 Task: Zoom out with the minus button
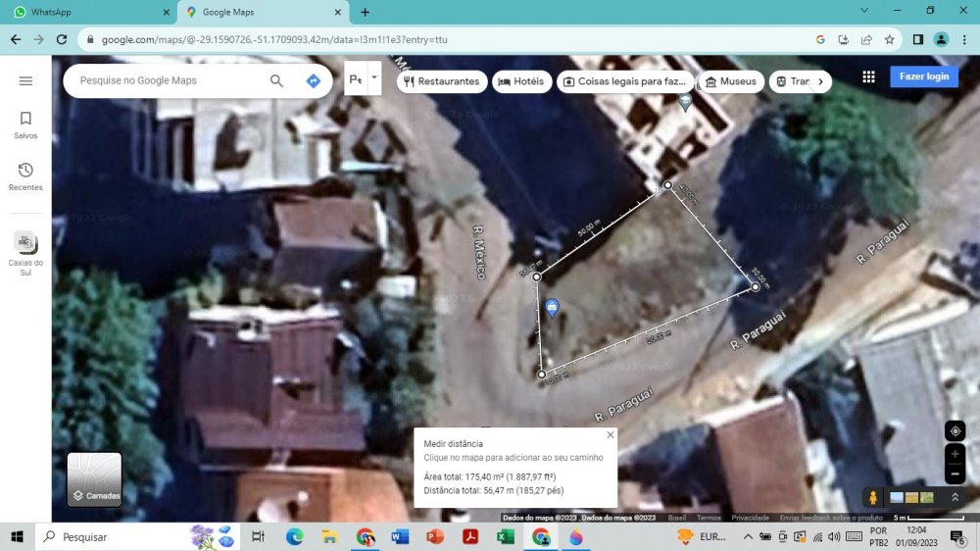coord(955,475)
